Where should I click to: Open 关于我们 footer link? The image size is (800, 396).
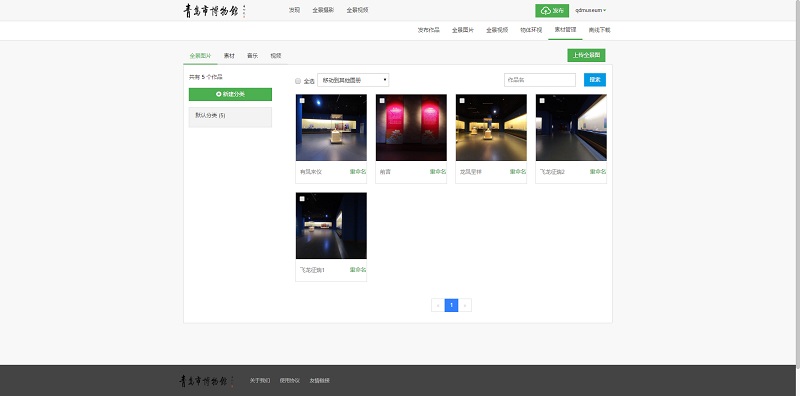[x=260, y=381]
